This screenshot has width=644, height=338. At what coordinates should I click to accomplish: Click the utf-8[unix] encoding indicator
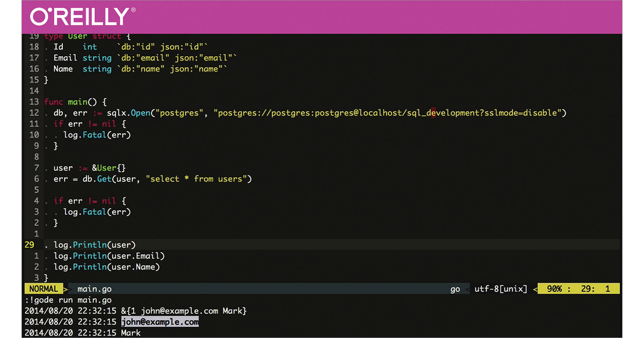[501, 289]
